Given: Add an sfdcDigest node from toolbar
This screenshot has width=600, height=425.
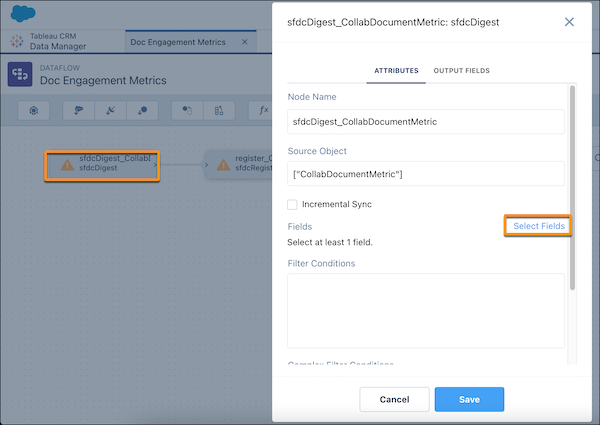Looking at the screenshot, I should 78,111.
